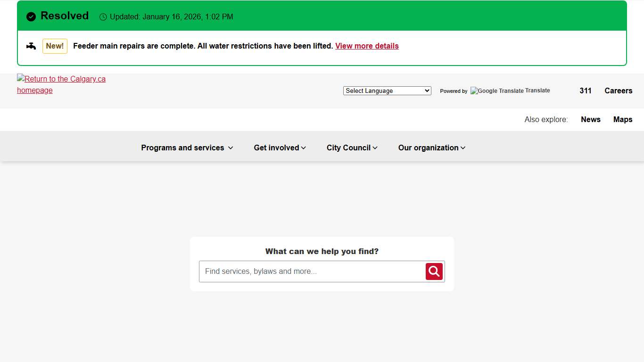
Task: Focus the Find services search field
Action: (312, 271)
